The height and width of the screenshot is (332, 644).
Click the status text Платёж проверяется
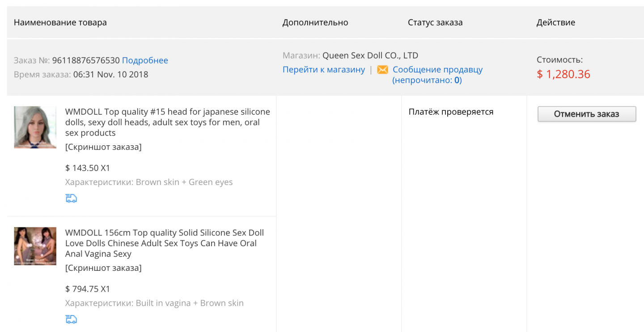(451, 112)
